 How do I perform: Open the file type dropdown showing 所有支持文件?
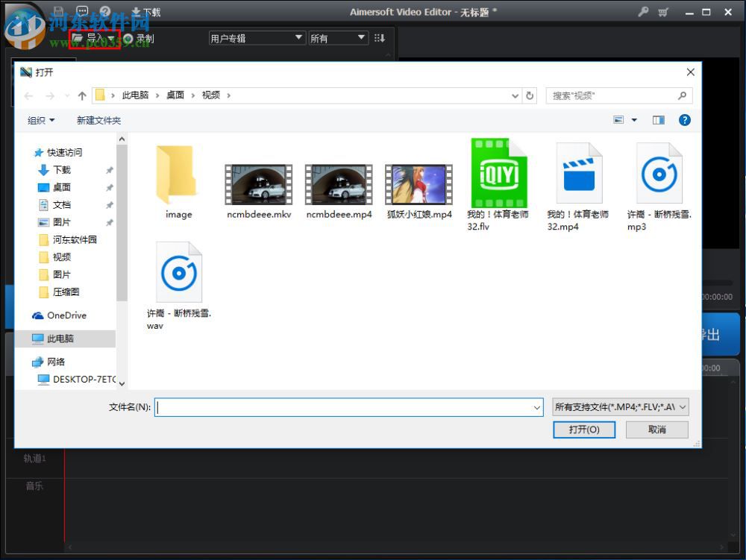(x=620, y=407)
